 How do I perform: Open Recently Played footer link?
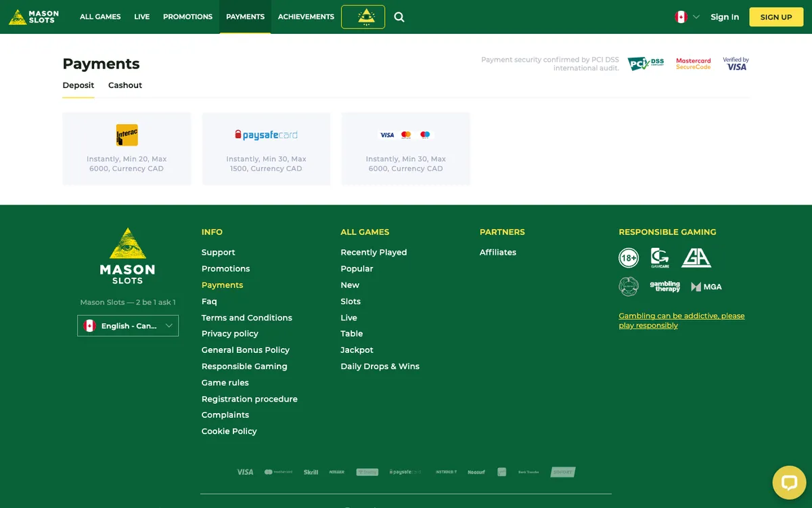(374, 252)
